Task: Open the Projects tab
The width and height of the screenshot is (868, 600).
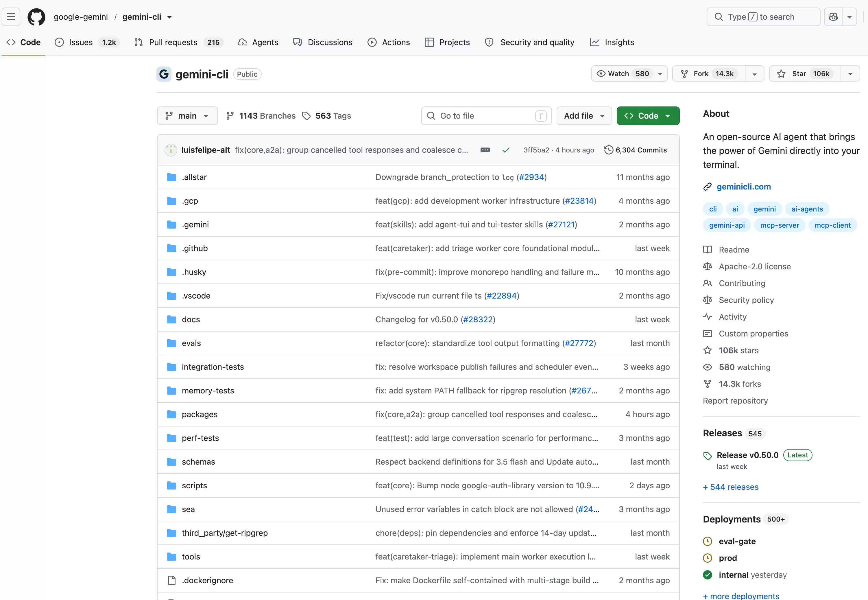Action: [447, 43]
